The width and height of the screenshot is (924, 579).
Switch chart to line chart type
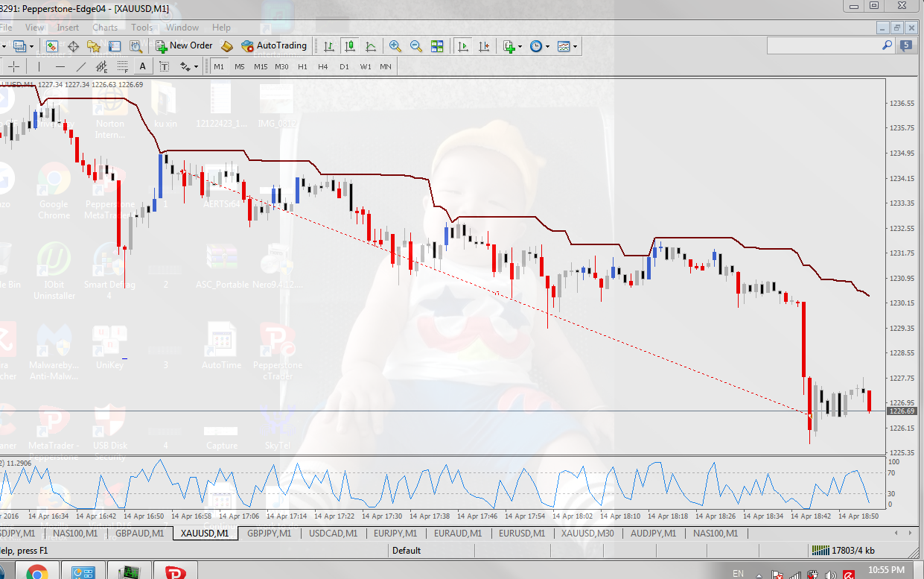(x=370, y=46)
